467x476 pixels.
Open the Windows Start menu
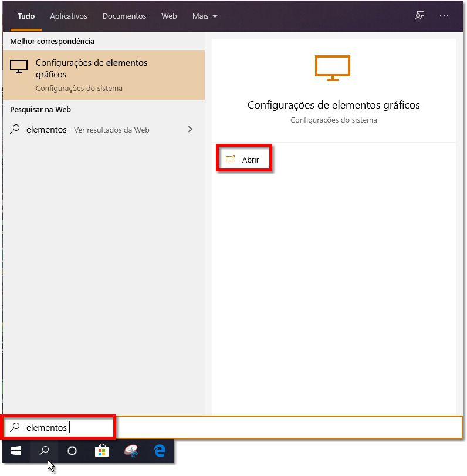tap(16, 451)
